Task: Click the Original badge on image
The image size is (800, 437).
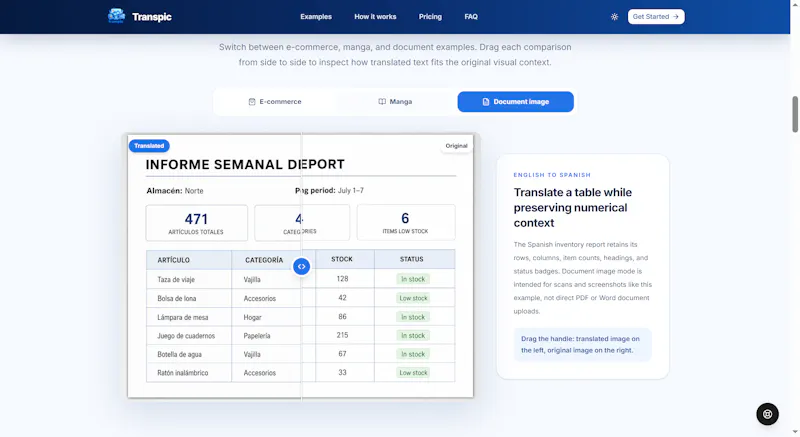Action: [x=456, y=146]
